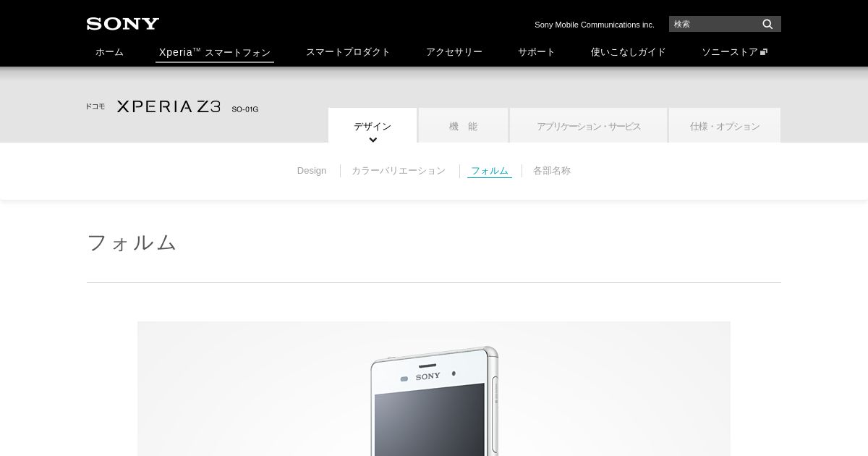Viewport: 868px width, 456px height.
Task: Click the search magnifier icon
Action: tap(767, 24)
